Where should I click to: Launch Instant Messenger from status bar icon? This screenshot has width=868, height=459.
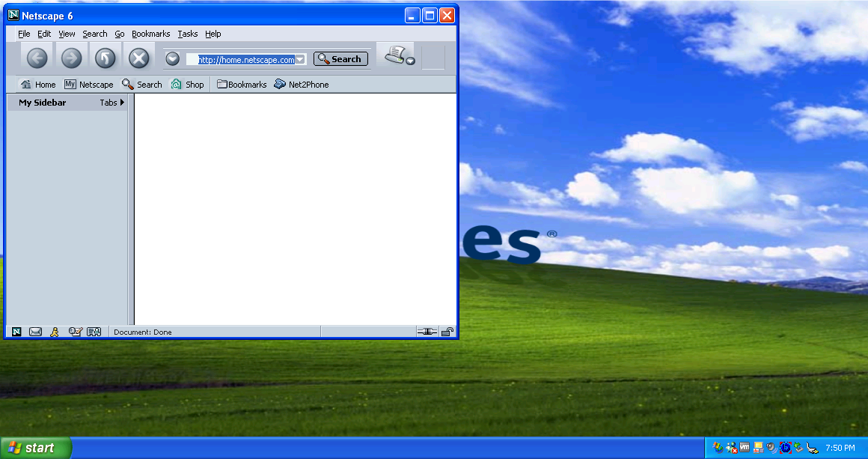55,332
